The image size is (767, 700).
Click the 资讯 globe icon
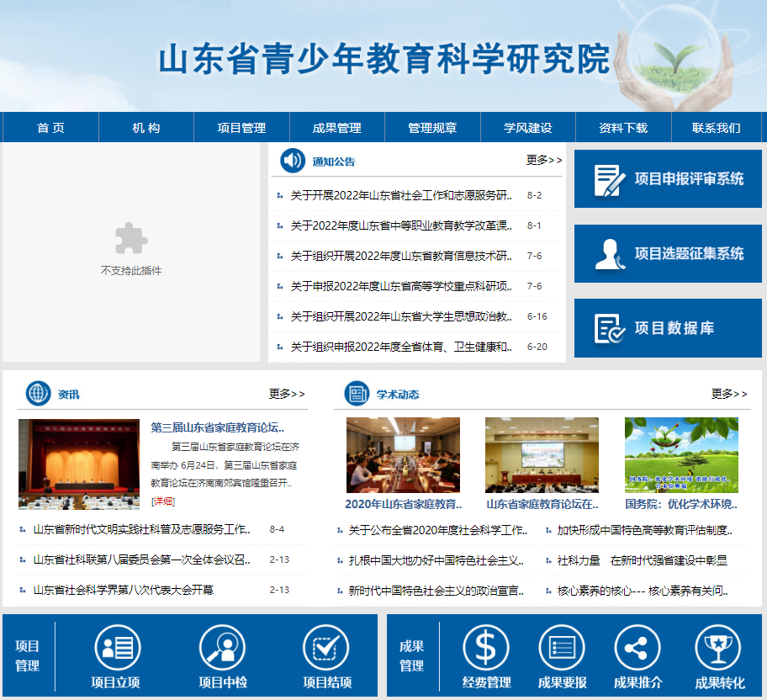pos(39,393)
